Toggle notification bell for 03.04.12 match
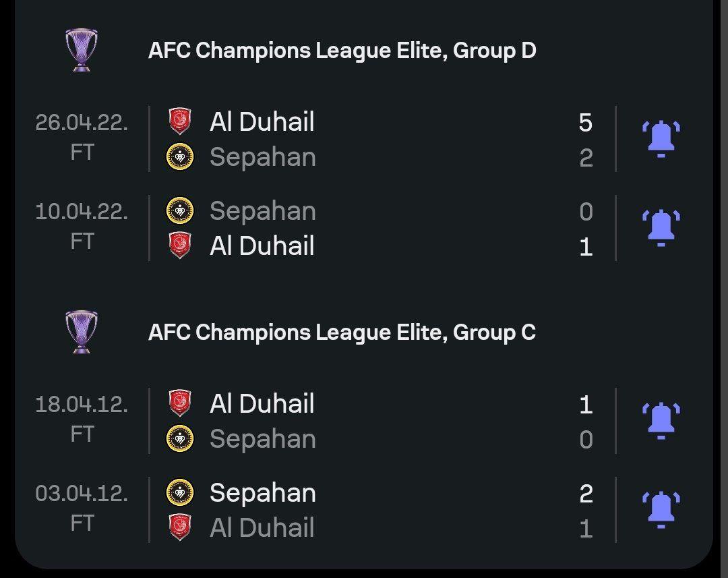This screenshot has width=728, height=578. 661,510
